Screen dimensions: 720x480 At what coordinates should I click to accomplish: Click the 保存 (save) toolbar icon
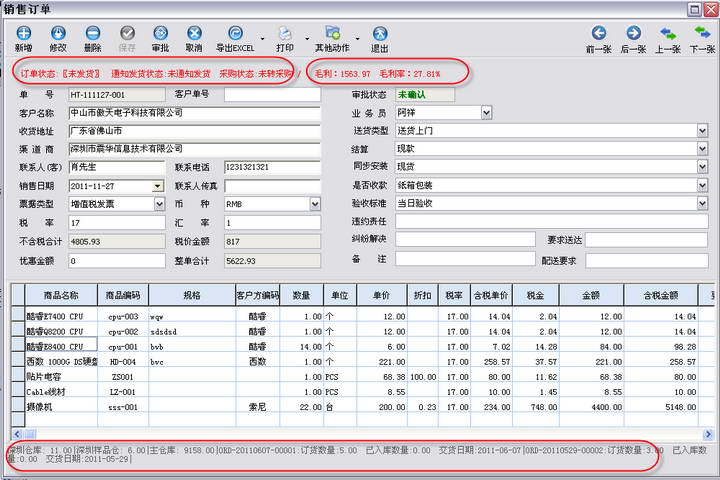127,33
